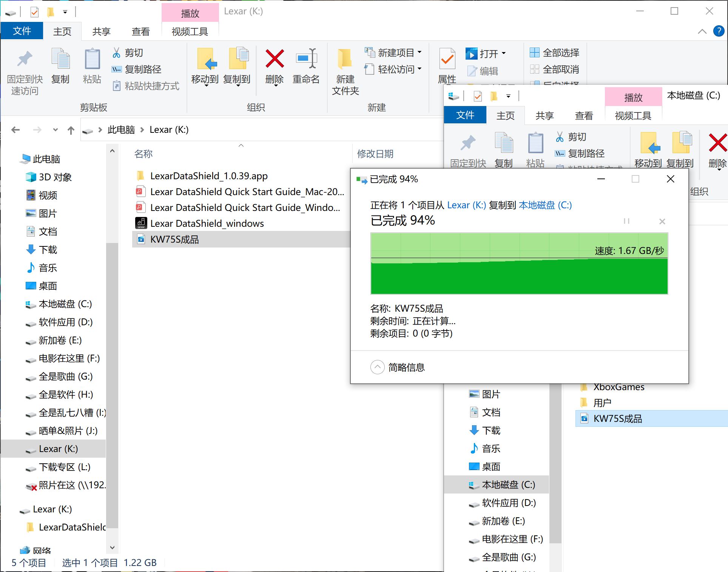Click 新建文件夹 (New folder) icon
Image resolution: width=728 pixels, height=572 pixels.
(345, 59)
